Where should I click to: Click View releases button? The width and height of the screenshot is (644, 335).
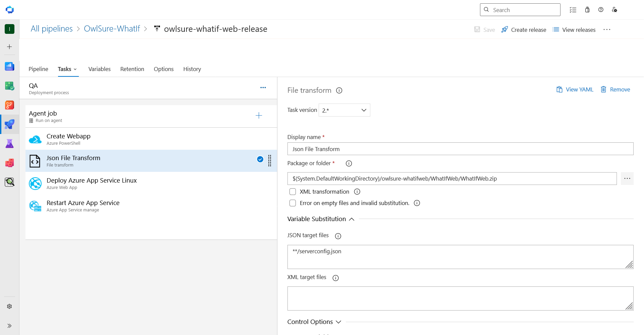(574, 30)
